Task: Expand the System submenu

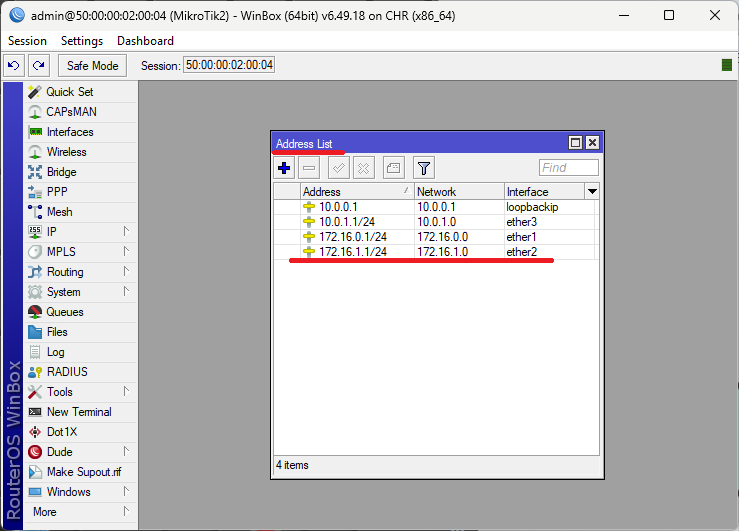Action: coord(63,292)
